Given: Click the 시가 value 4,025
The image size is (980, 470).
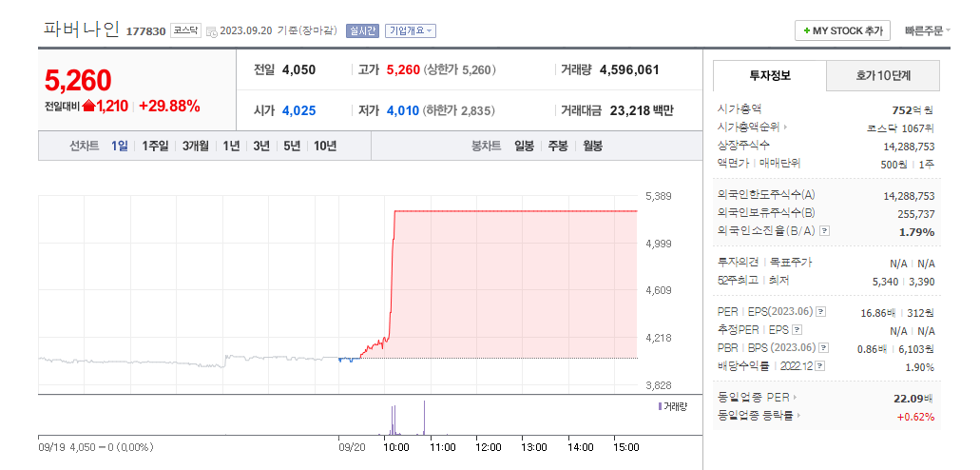Looking at the screenshot, I should point(298,110).
